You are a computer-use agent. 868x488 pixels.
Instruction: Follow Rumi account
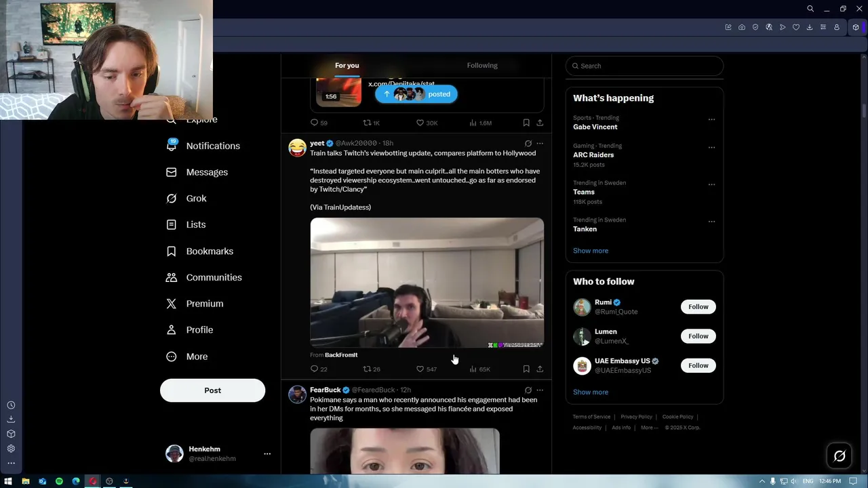[x=698, y=307]
